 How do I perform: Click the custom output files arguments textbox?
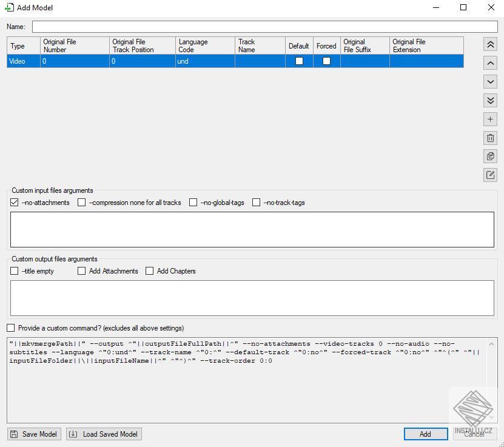[252, 298]
